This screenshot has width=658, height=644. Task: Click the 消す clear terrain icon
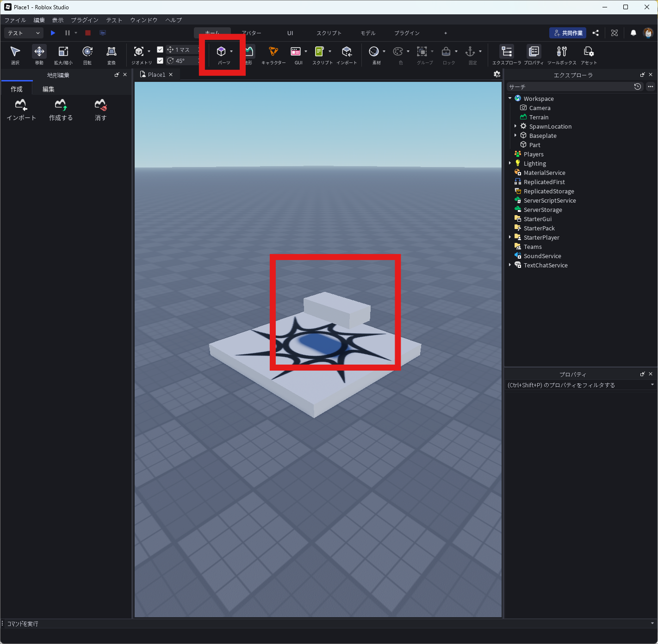pyautogui.click(x=100, y=110)
